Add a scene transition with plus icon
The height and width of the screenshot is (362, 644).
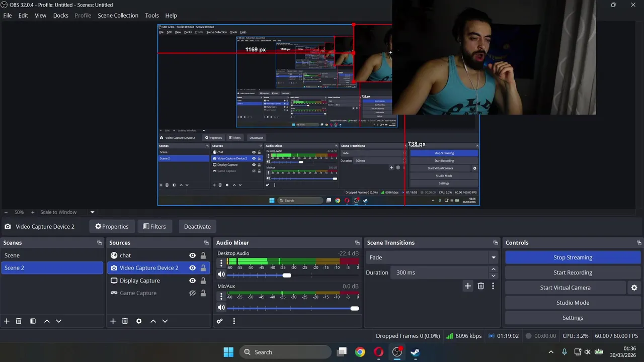click(x=467, y=286)
